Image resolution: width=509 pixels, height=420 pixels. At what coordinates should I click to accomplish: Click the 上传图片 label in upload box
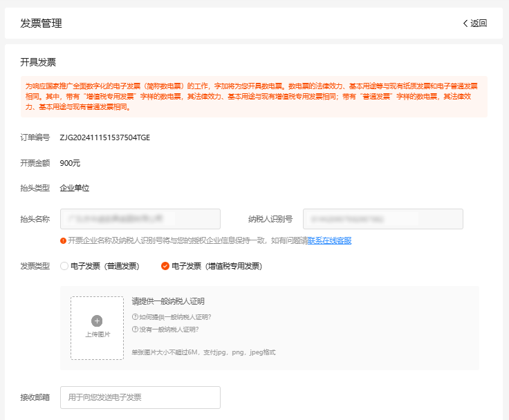pyautogui.click(x=97, y=334)
